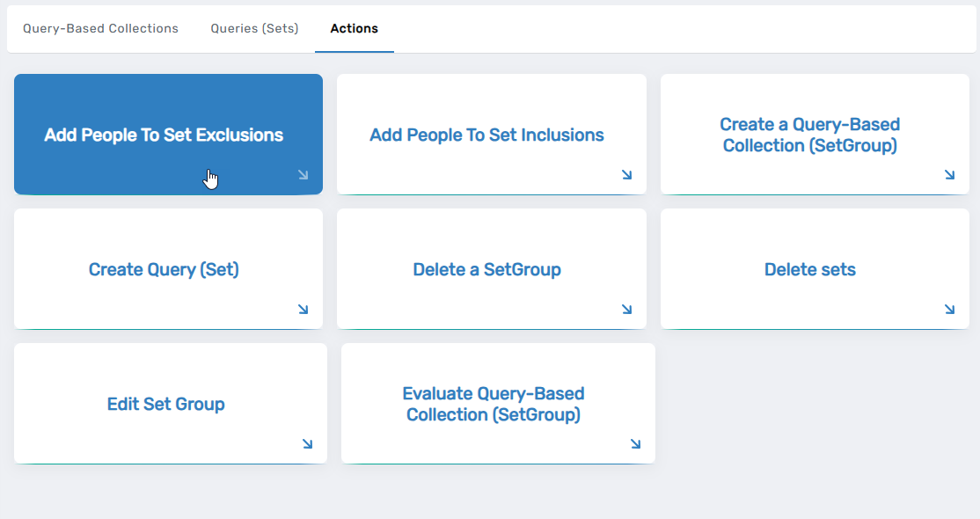Open the Edit Set Group action
Viewport: 980px width, 519px height.
tap(170, 403)
